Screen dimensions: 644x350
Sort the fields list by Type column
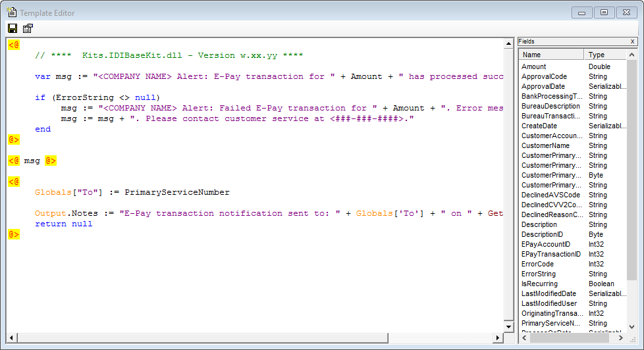click(605, 55)
